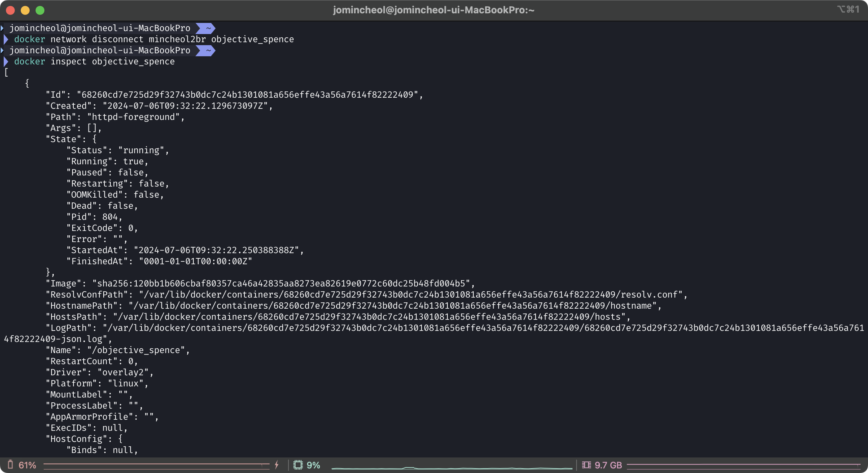Click the prompt triangle before docker network
The image size is (868, 473).
pos(6,39)
